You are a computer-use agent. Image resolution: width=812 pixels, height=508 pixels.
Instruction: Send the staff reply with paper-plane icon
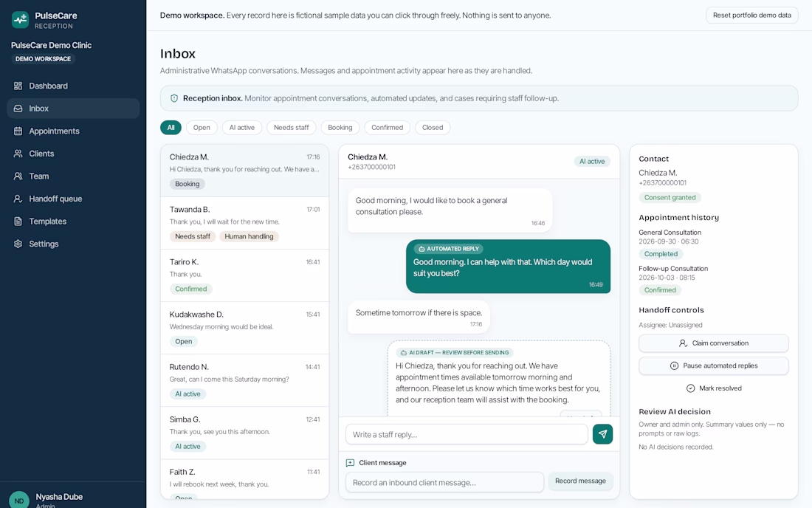(x=602, y=434)
